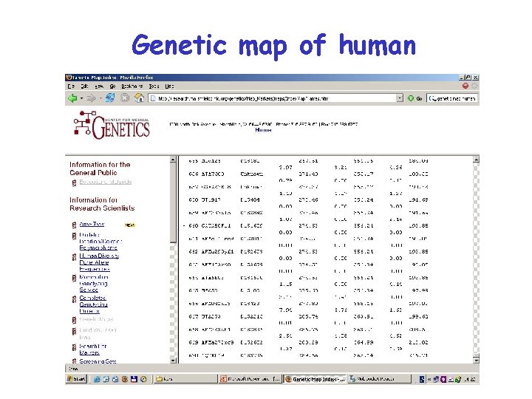Image resolution: width=532 pixels, height=399 pixels.
Task: Click the Reload page icon
Action: [x=110, y=98]
